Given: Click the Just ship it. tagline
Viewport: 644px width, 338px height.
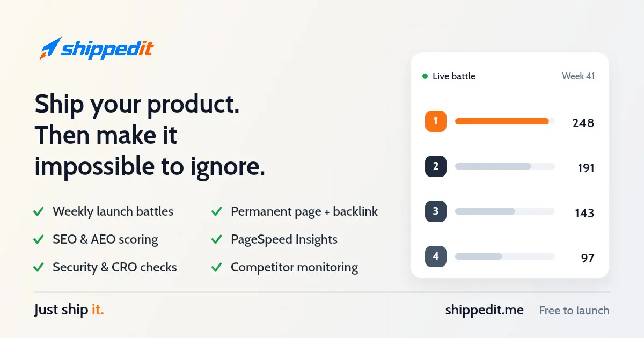Looking at the screenshot, I should 69,310.
